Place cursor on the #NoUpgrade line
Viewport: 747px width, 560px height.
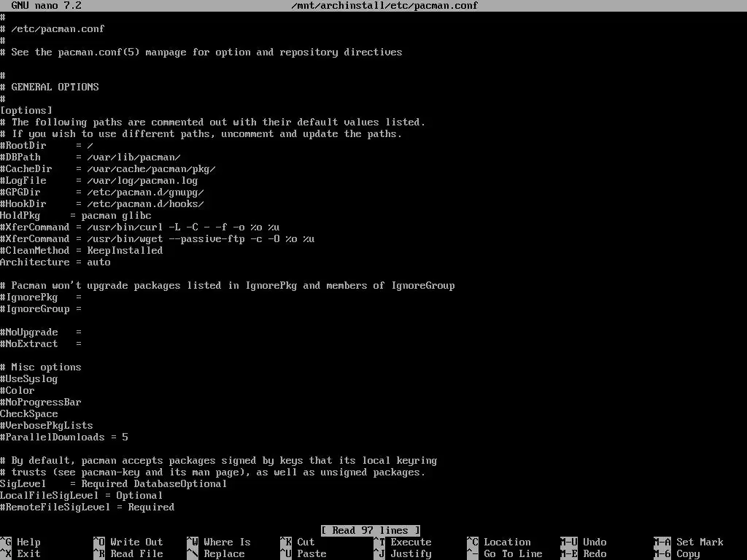[41, 332]
